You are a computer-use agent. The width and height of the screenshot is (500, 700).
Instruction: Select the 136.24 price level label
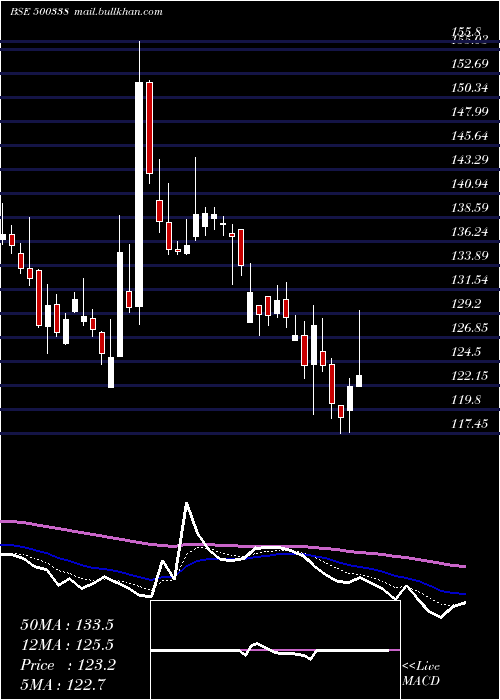pos(470,232)
